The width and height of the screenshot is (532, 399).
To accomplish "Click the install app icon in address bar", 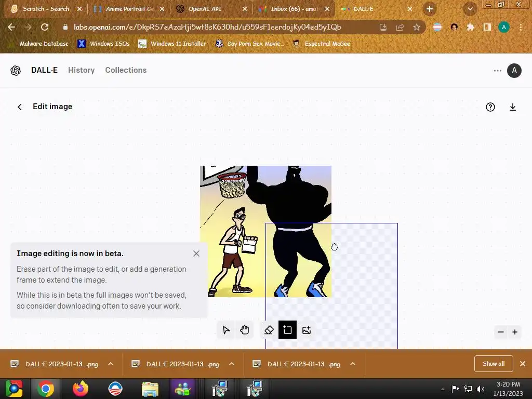I will click(383, 28).
